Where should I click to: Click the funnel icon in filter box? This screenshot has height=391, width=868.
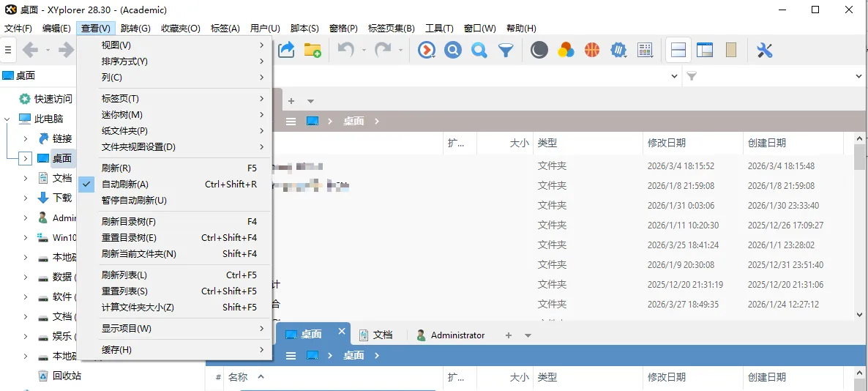point(692,76)
